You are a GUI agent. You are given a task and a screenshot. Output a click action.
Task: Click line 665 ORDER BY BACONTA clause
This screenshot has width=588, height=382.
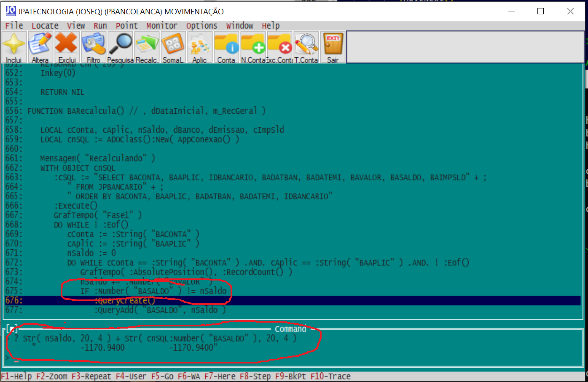pos(200,196)
